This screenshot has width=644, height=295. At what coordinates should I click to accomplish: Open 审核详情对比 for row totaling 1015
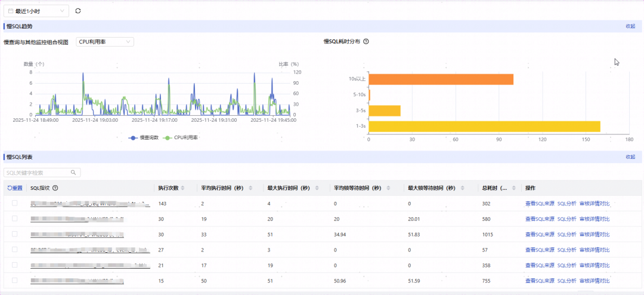tap(595, 234)
